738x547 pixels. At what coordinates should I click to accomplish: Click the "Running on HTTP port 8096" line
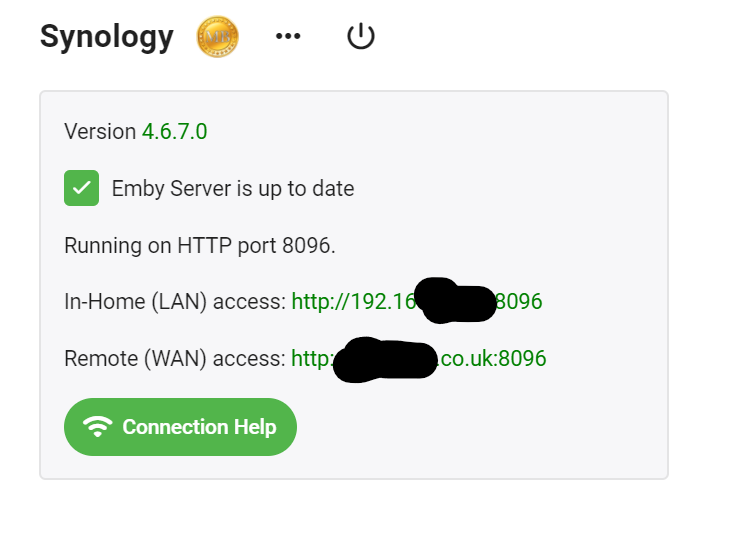199,245
